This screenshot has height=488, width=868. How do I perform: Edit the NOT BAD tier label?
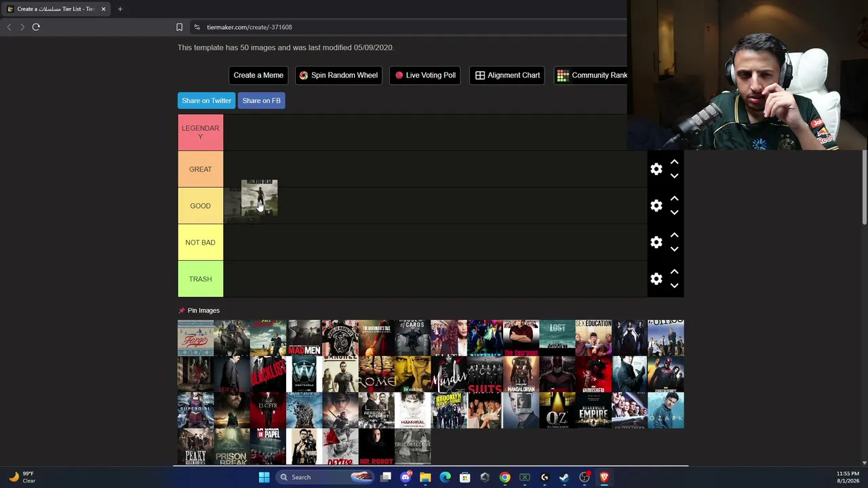coord(200,243)
